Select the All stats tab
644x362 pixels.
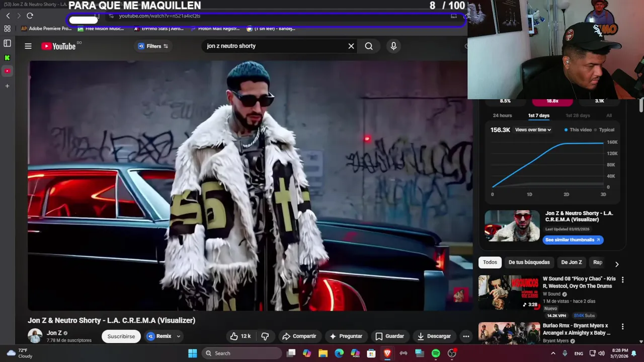pos(609,116)
